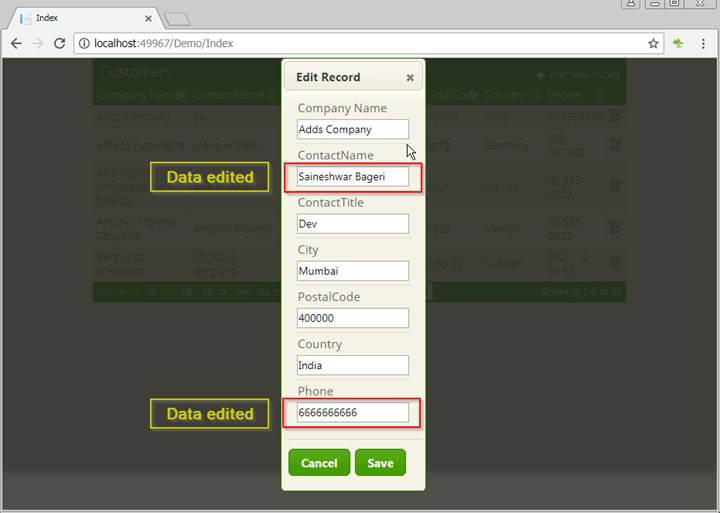Edit the Mexico 4729 row via edit icon
Screen dimensions: 720x513
click(x=615, y=186)
